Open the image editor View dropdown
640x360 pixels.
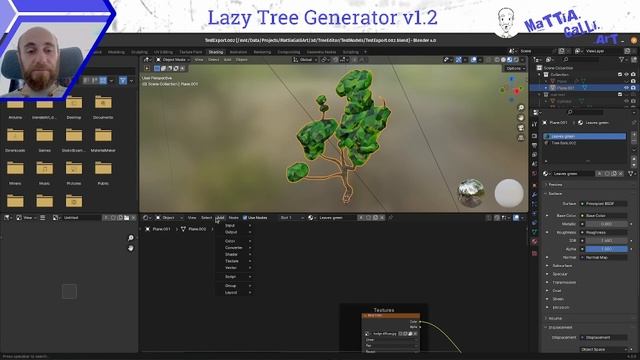[x=27, y=218]
